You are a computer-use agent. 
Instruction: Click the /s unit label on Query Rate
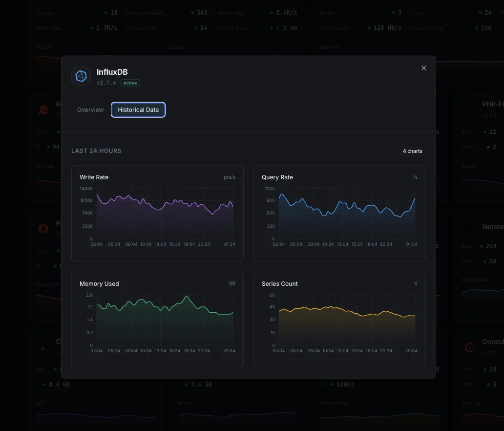(x=415, y=177)
